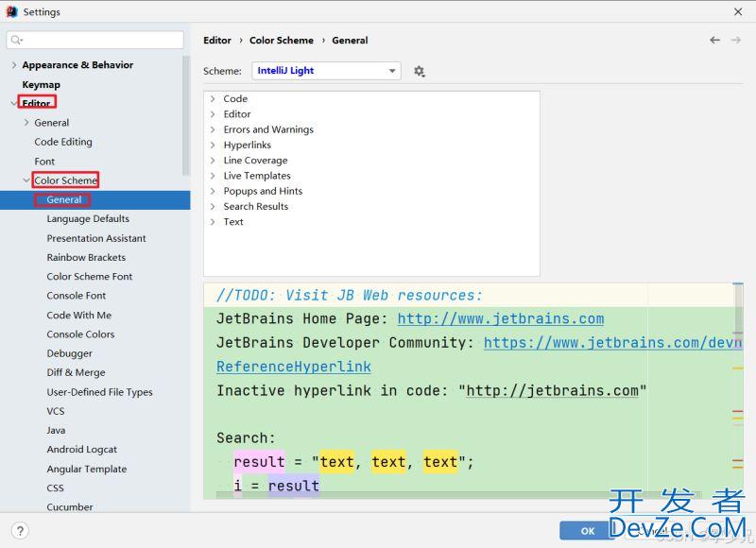Open Angular Template color settings

click(x=87, y=469)
